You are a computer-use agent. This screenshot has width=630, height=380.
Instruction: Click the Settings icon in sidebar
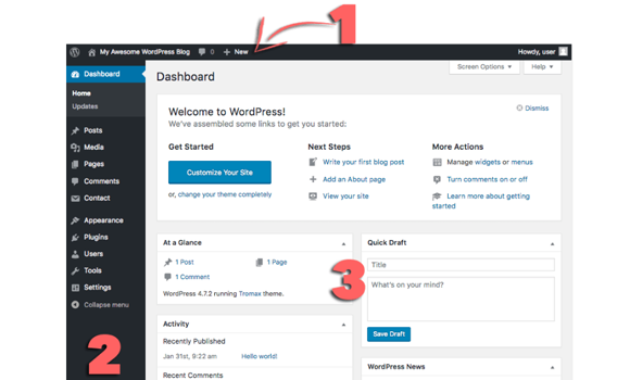click(75, 288)
